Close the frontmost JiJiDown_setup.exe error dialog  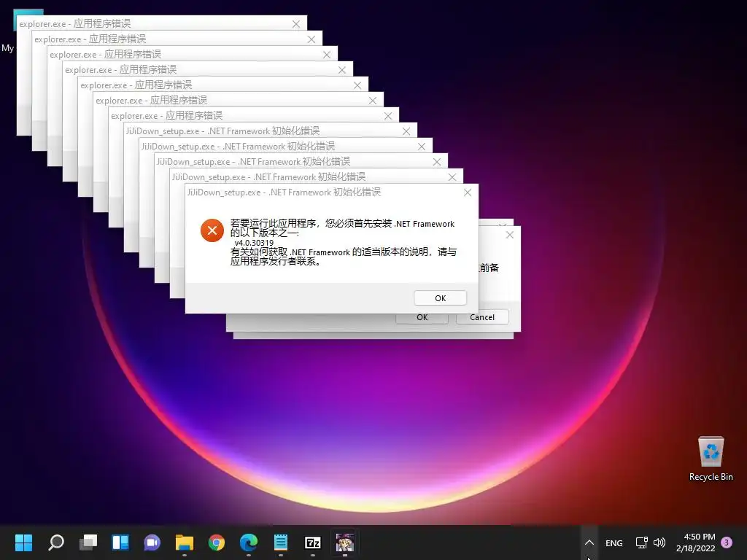[468, 192]
